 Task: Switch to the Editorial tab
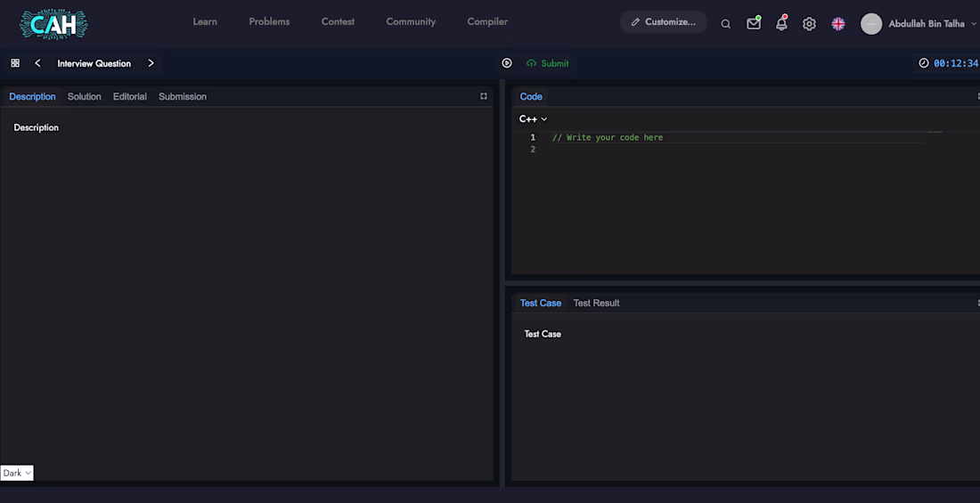coord(130,96)
